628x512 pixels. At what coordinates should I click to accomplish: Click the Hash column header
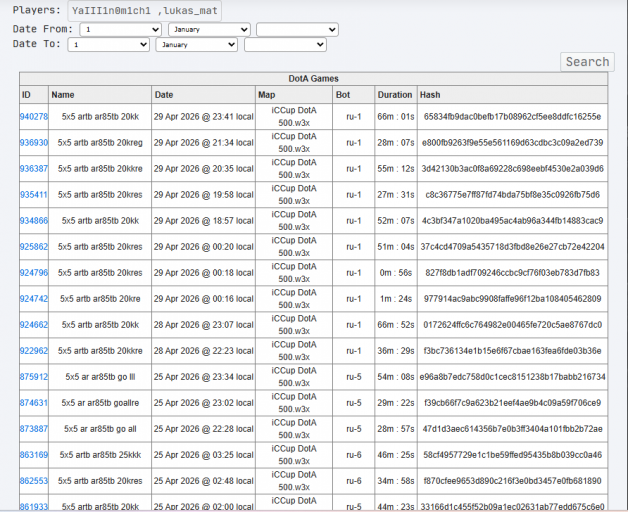tap(512, 95)
